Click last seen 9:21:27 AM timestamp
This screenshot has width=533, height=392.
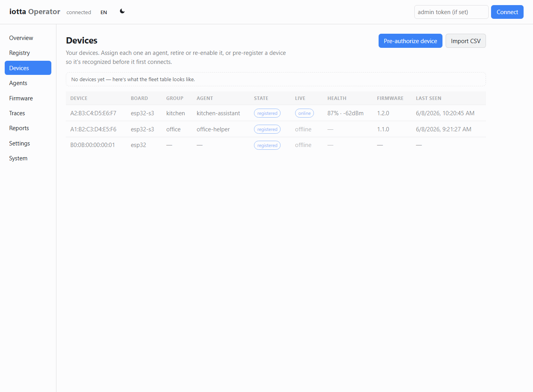pyautogui.click(x=444, y=129)
